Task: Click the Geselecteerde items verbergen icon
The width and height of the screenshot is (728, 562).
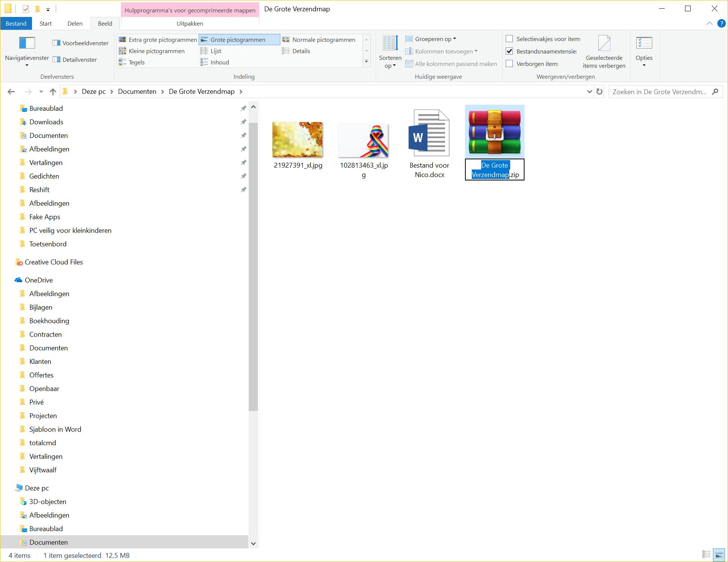Action: point(604,43)
